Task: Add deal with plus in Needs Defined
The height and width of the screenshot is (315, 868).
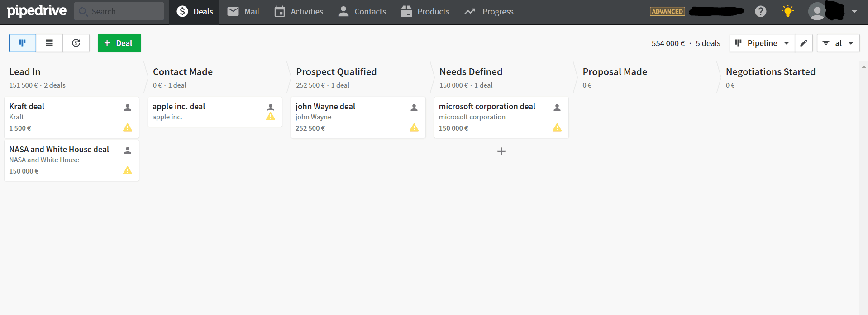Action: coord(501,151)
